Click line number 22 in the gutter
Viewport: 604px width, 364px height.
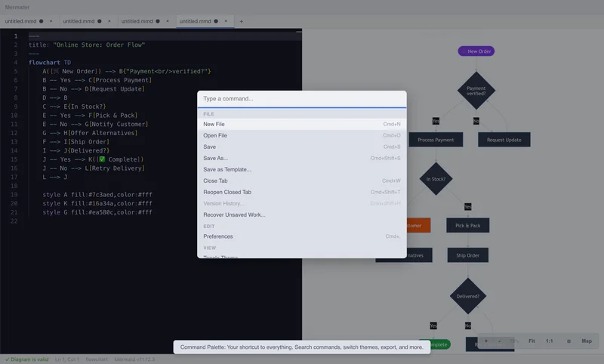click(14, 221)
